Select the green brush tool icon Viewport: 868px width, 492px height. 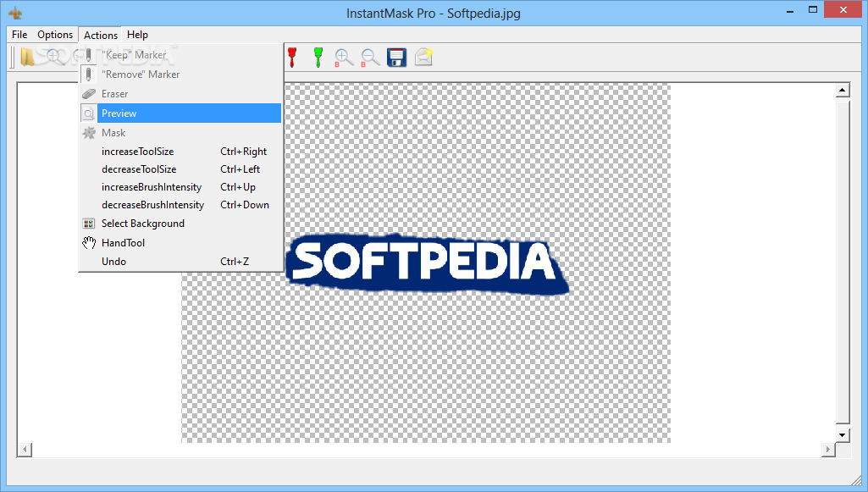coord(318,57)
